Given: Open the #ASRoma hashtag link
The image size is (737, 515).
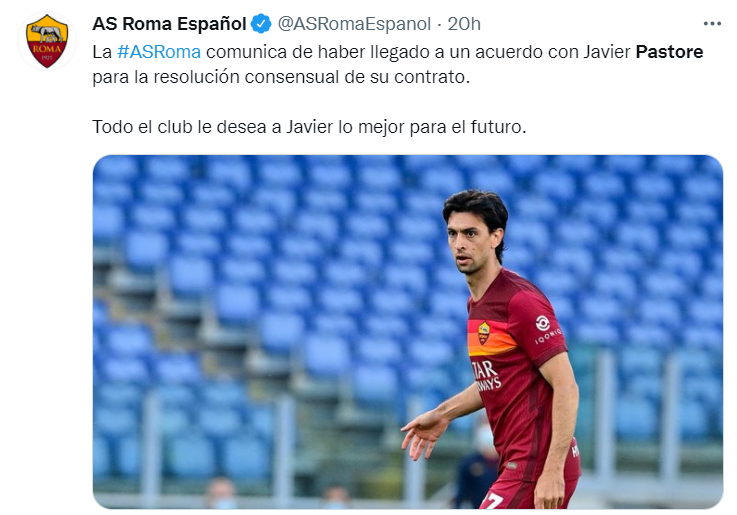Looking at the screenshot, I should (159, 52).
